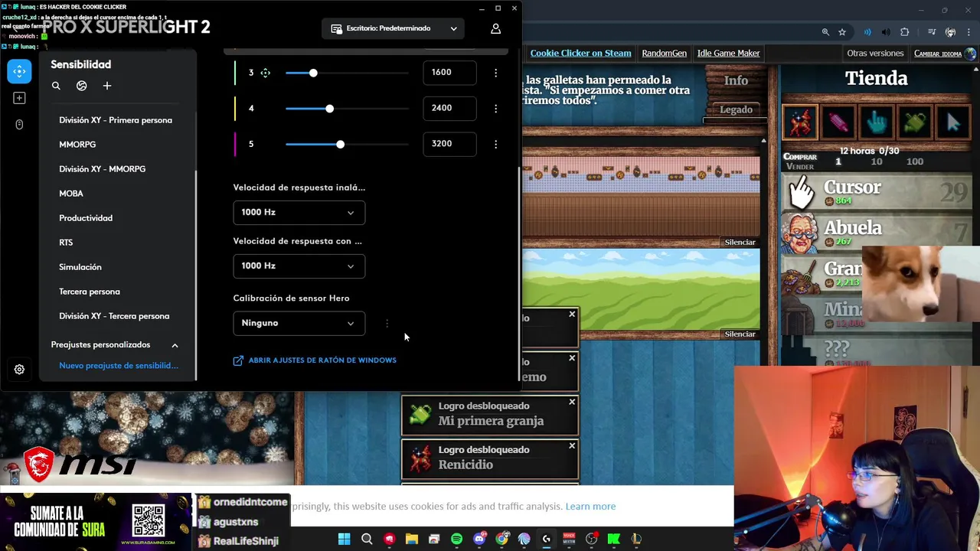The width and height of the screenshot is (980, 551).
Task: Select the Simulación preset
Action: [80, 267]
